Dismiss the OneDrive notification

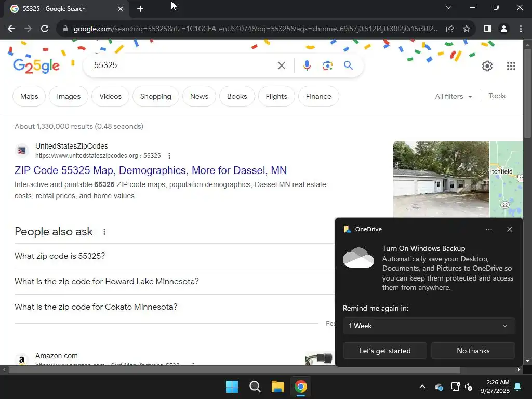(x=509, y=229)
